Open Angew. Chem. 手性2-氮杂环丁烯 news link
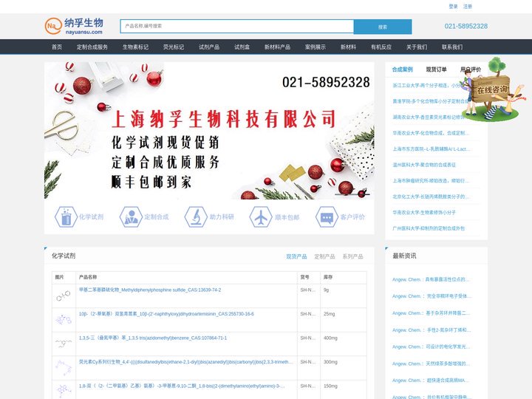The image size is (532, 399). [x=432, y=330]
